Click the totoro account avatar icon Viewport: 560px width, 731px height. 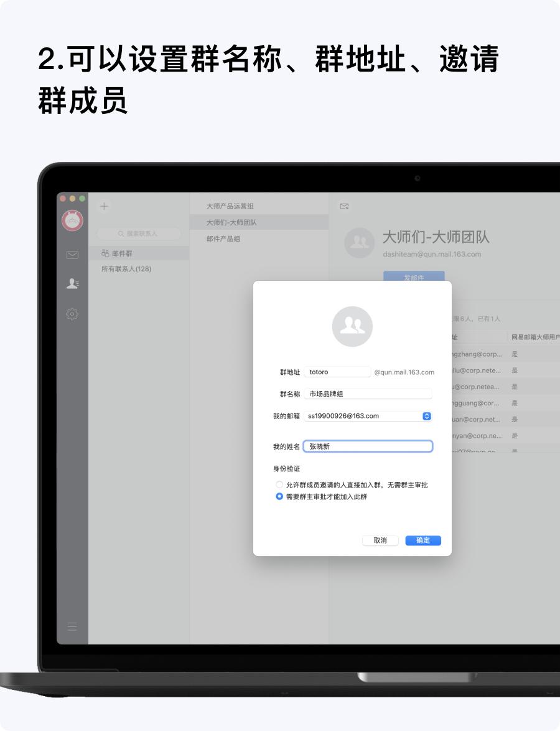(x=72, y=220)
